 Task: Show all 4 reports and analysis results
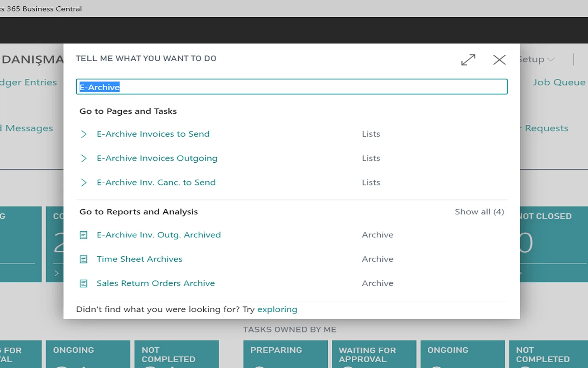click(480, 212)
